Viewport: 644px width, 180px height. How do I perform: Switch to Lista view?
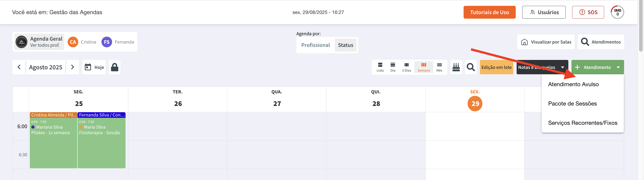(380, 67)
